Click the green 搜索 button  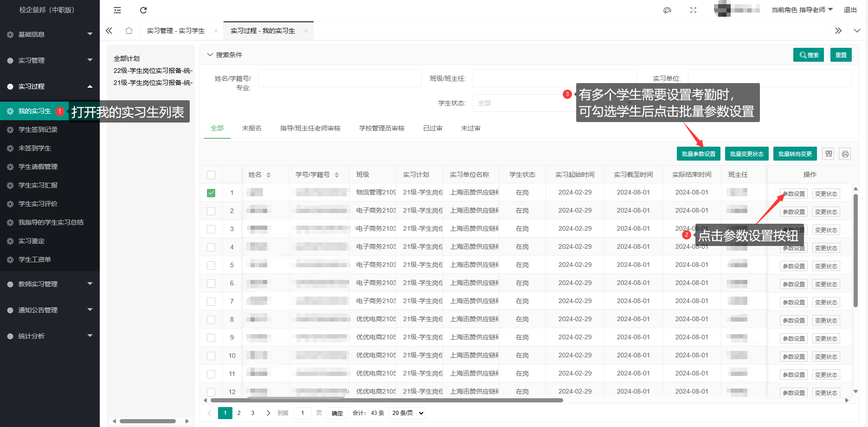point(808,55)
